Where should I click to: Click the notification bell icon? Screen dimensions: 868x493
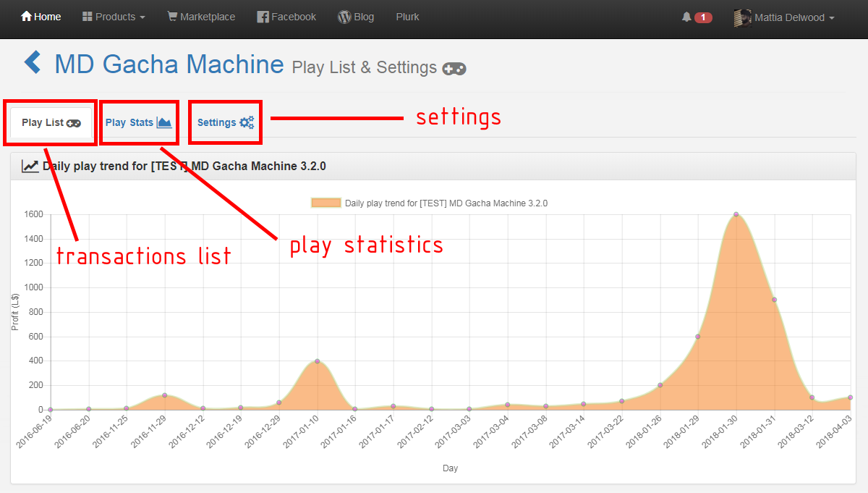686,17
